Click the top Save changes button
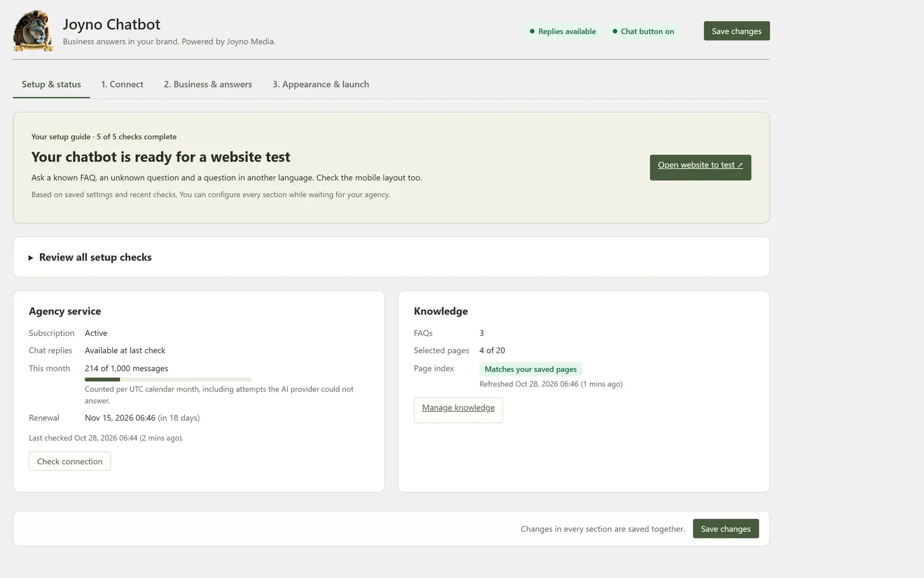This screenshot has width=924, height=578. pos(736,31)
